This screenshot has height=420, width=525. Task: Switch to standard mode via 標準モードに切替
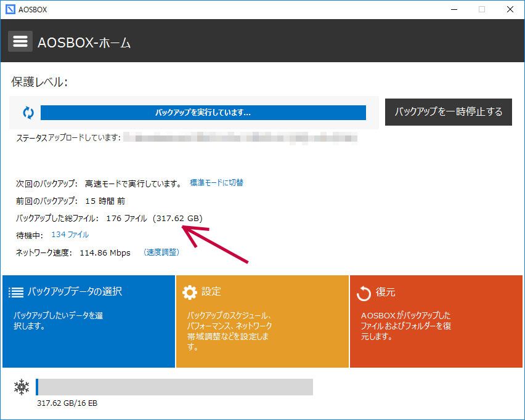point(217,183)
